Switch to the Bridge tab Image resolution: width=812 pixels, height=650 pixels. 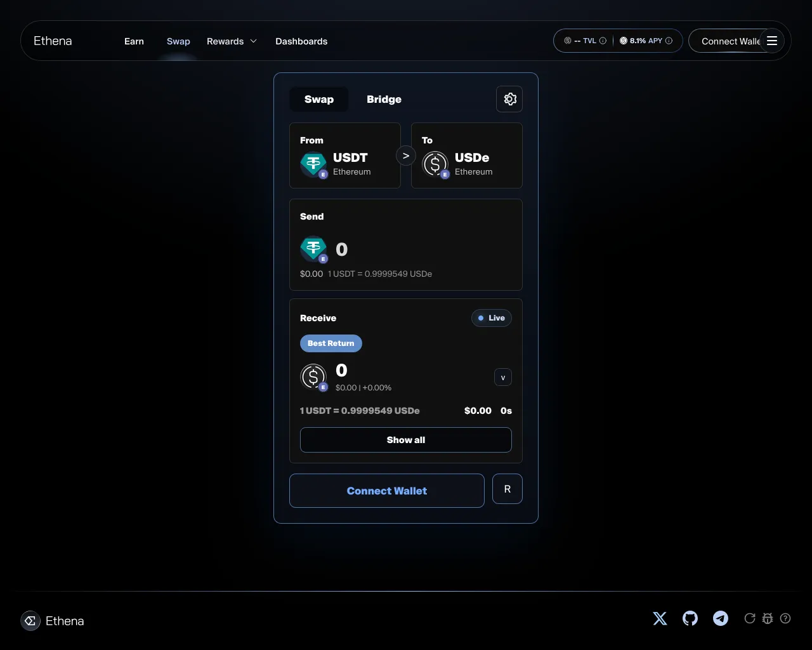(x=384, y=99)
